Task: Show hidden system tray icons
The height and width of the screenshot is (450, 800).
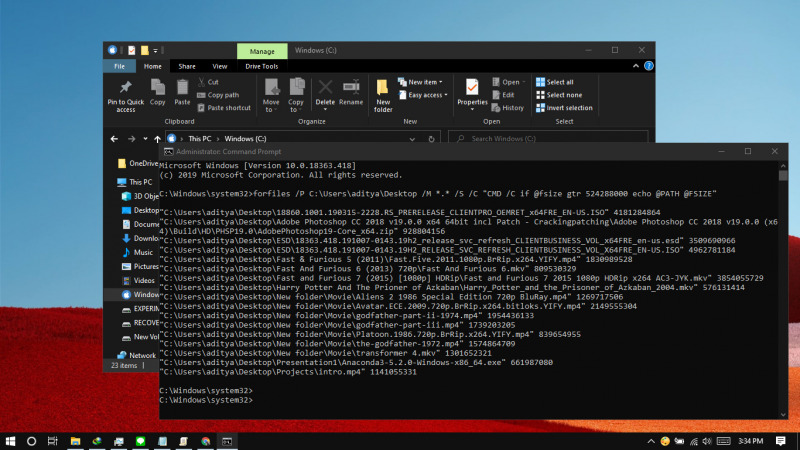Action: [651, 441]
